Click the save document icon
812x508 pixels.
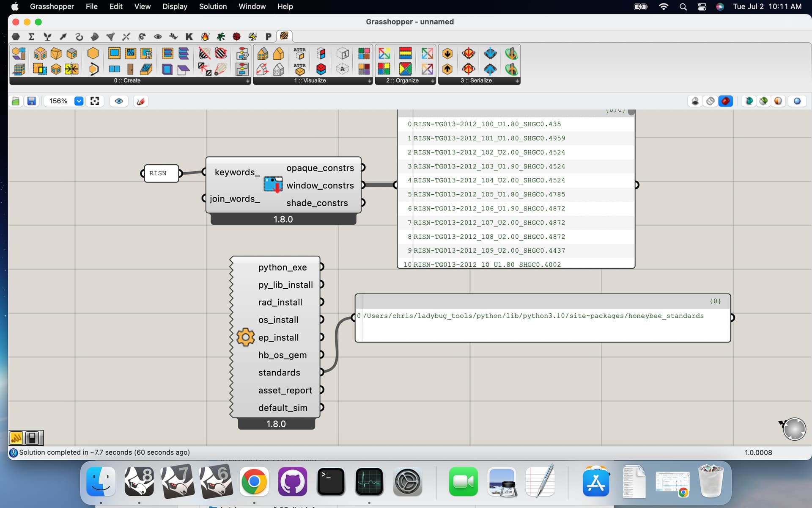(x=32, y=101)
